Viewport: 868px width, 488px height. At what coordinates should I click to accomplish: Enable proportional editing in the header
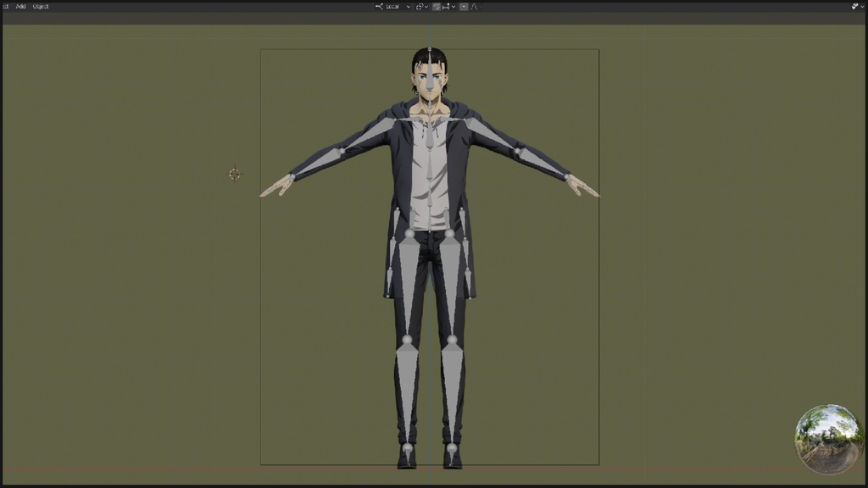pos(464,7)
